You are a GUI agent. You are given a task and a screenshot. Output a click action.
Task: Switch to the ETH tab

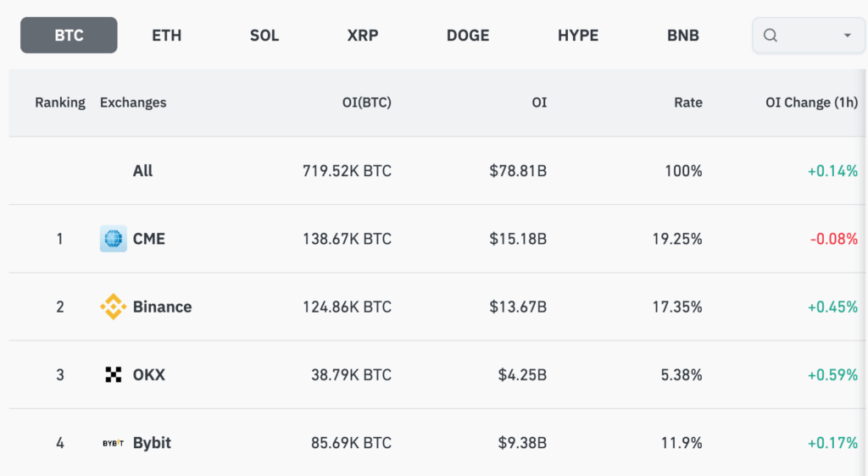166,36
